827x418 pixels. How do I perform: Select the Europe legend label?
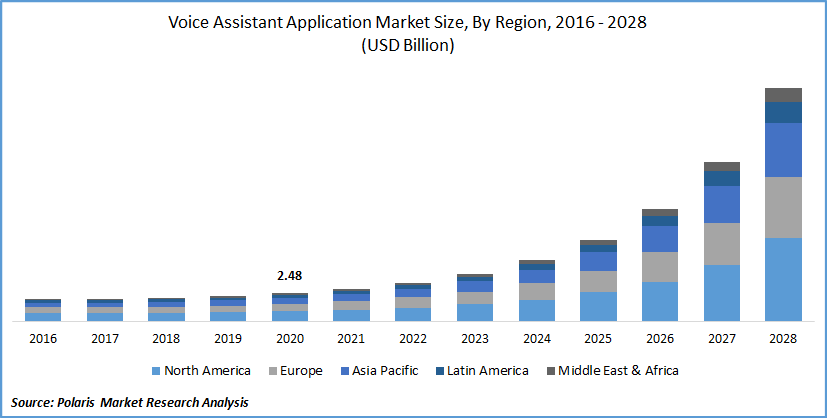301,371
